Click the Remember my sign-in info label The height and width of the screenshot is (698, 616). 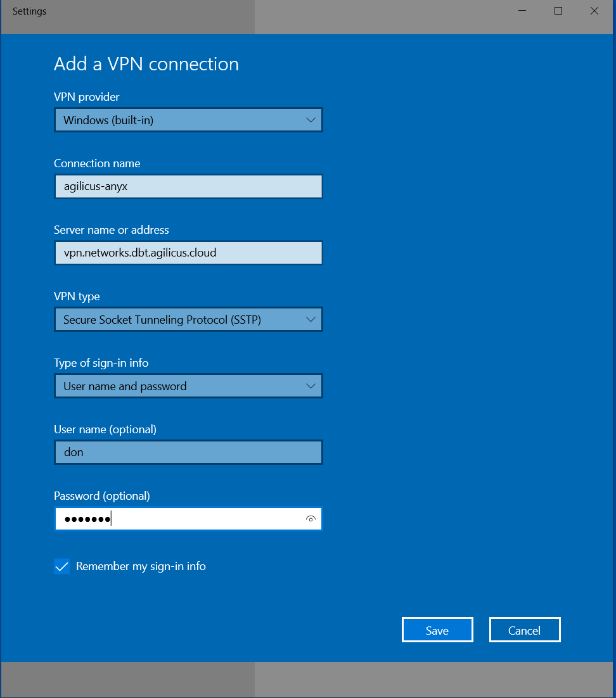click(x=141, y=566)
